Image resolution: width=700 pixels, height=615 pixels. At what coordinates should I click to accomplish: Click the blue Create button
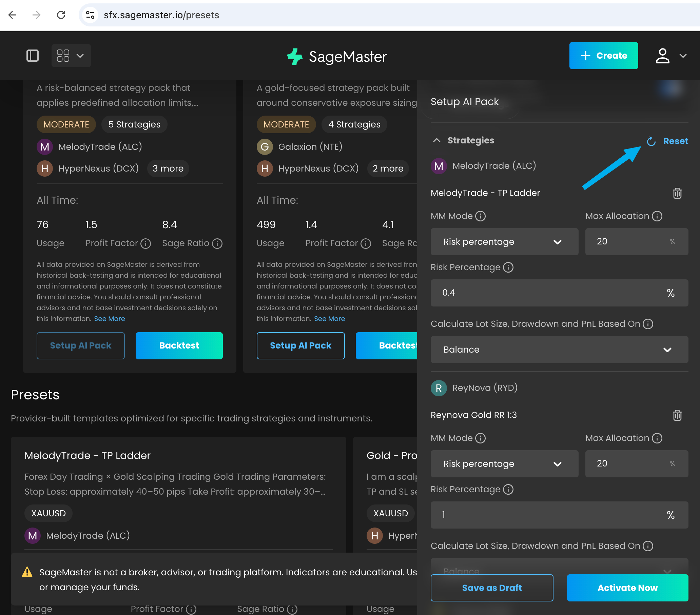[603, 56]
